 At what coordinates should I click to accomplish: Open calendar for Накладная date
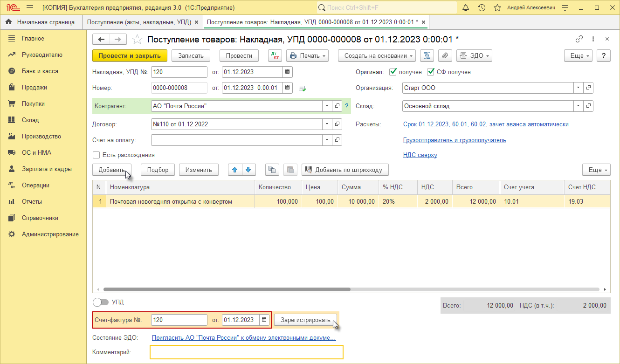288,72
